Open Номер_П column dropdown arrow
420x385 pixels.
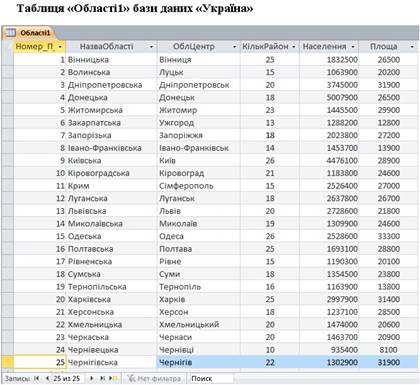point(60,47)
